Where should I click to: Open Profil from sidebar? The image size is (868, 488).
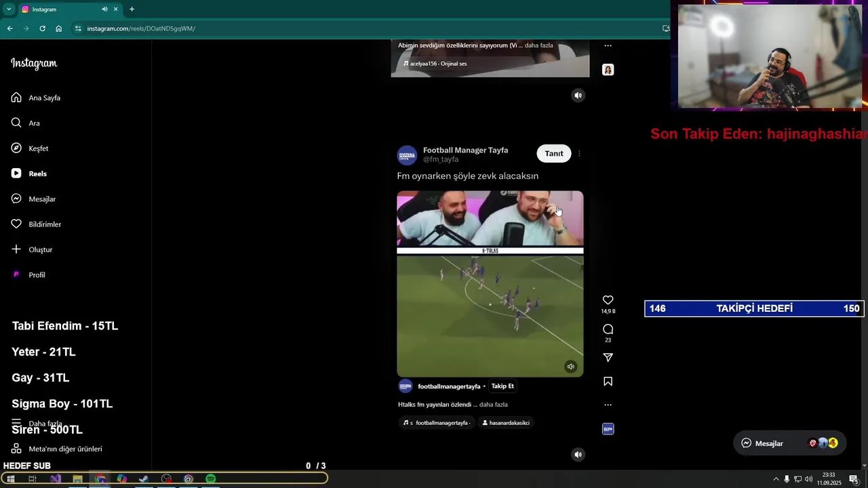[28, 274]
